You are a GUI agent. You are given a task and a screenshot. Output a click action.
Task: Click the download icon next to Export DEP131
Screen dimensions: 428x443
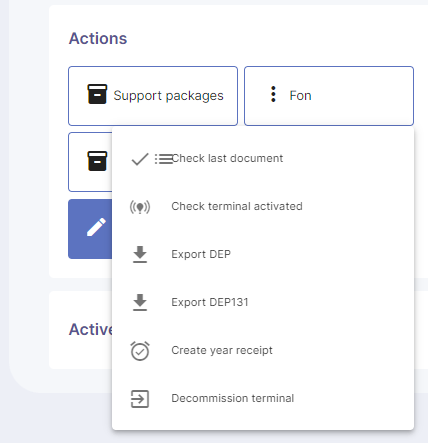pos(140,303)
